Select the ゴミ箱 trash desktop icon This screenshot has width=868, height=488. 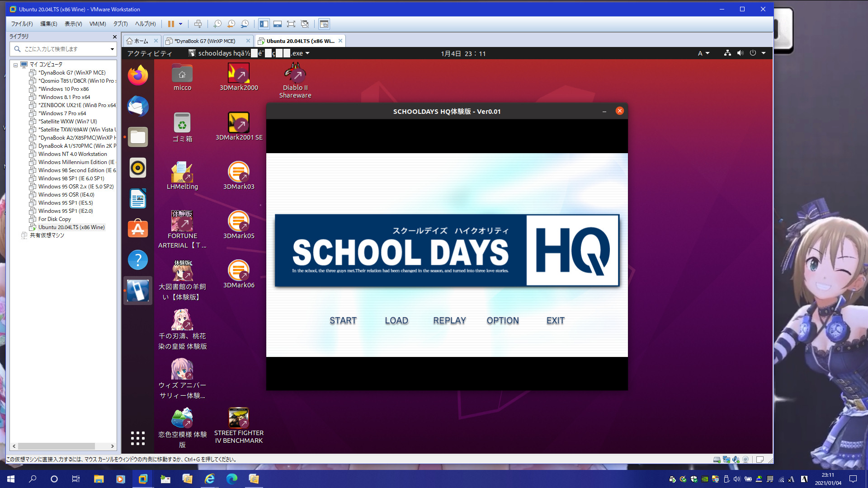(x=182, y=127)
